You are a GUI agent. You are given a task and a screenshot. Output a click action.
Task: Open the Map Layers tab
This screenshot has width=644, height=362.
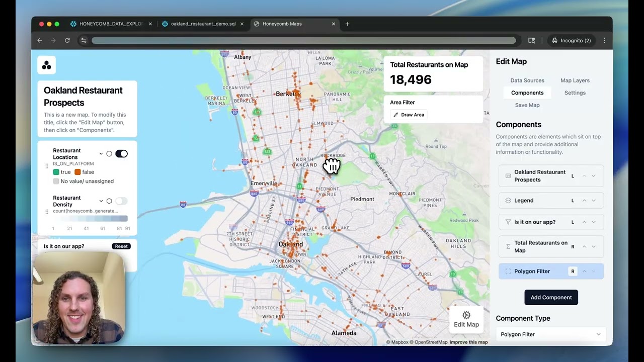click(x=575, y=80)
